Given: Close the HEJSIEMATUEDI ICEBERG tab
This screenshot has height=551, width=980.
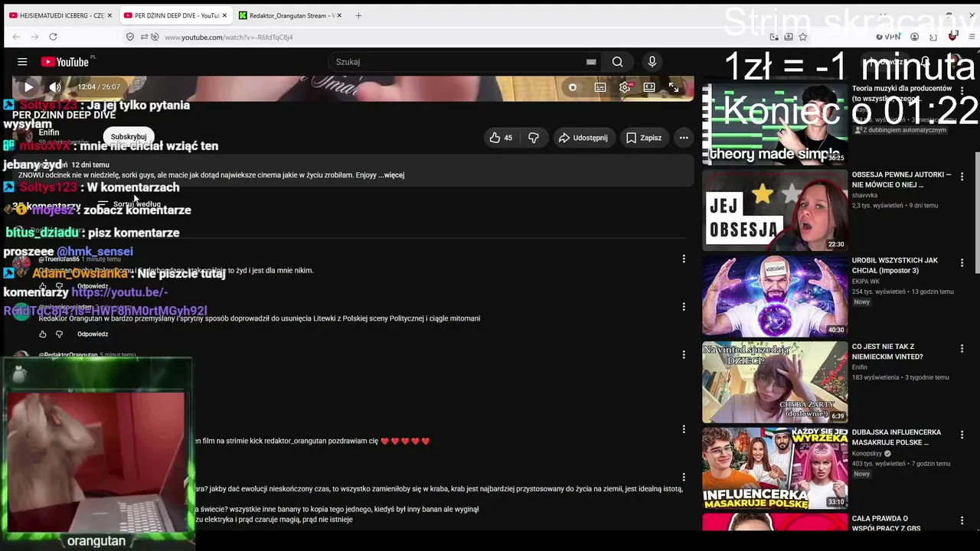Looking at the screenshot, I should (x=109, y=15).
